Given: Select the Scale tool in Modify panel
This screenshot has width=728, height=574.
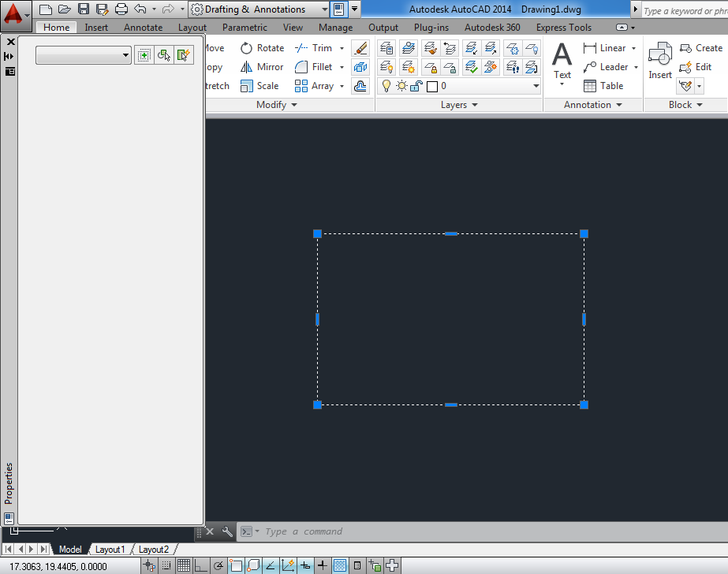Looking at the screenshot, I should point(261,85).
